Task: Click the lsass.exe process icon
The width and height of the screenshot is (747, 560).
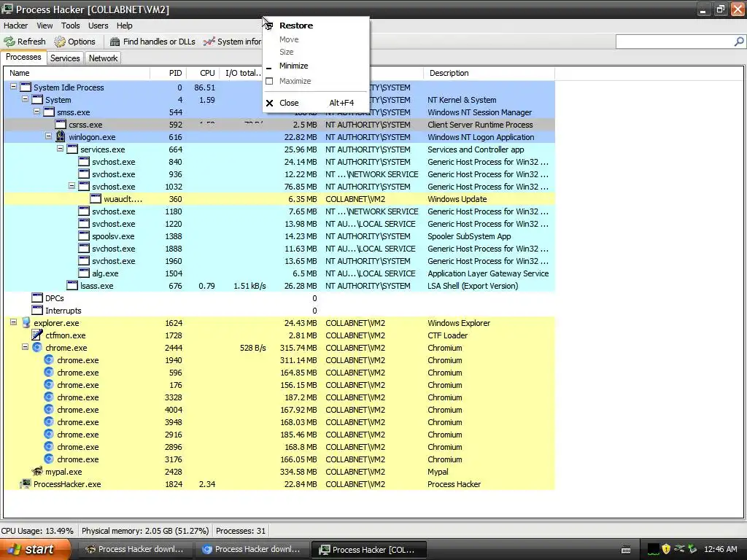Action: point(72,285)
